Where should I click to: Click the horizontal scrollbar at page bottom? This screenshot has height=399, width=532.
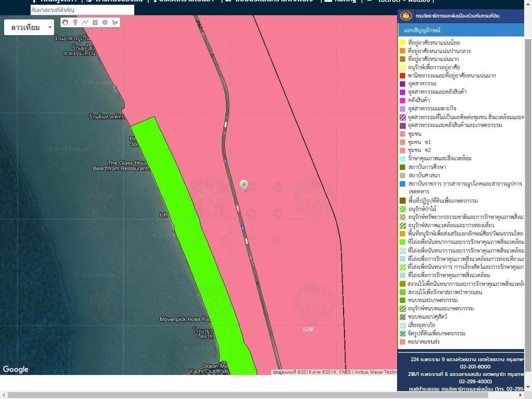263,395
